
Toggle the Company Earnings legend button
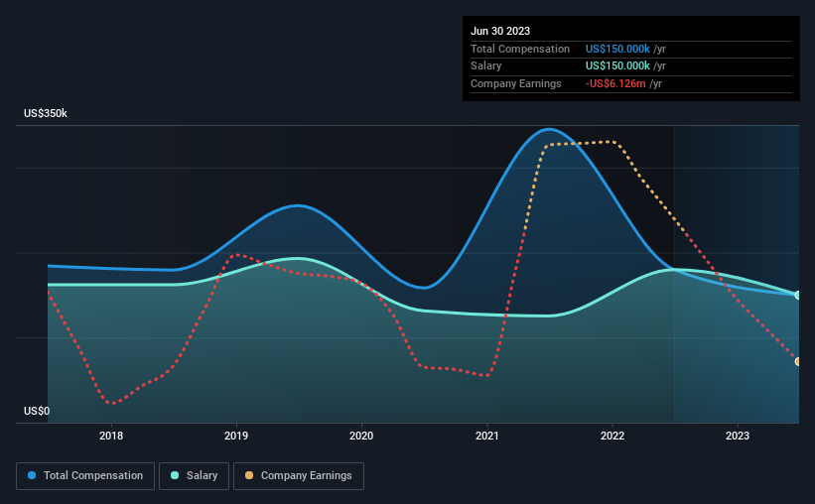click(299, 476)
